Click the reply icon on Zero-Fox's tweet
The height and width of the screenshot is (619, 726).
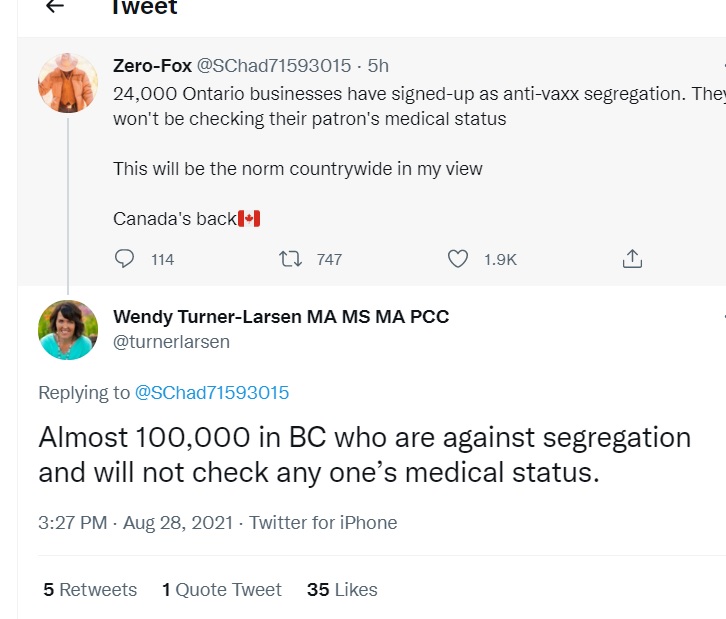click(x=125, y=259)
